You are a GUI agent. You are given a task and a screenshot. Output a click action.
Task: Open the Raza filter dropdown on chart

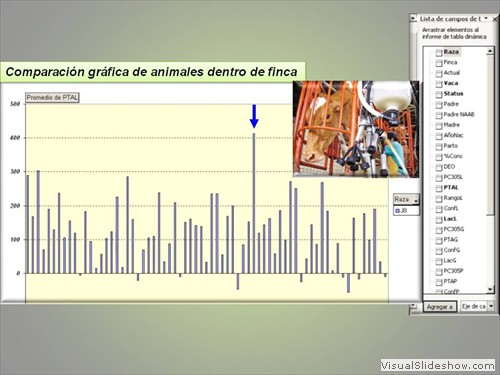tap(416, 200)
